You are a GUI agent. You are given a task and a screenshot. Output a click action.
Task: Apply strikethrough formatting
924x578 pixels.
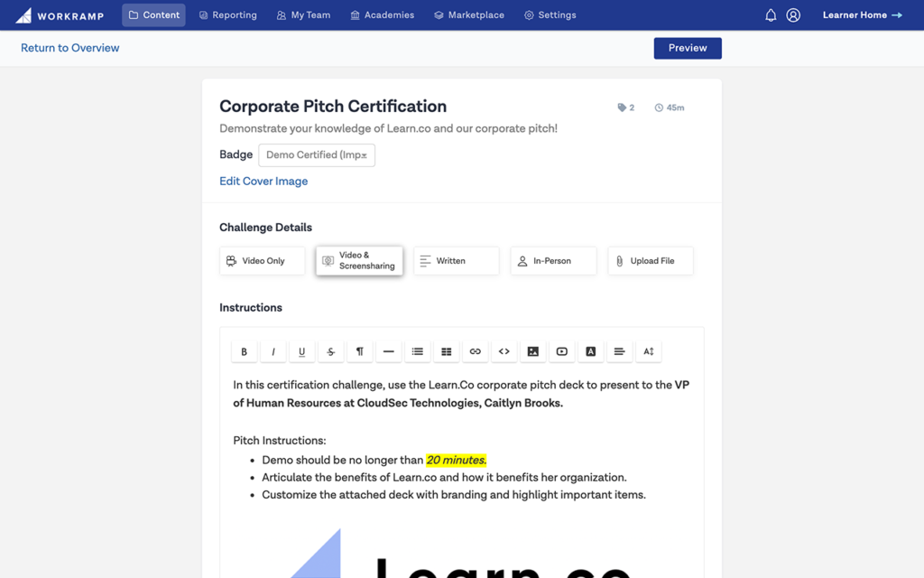pos(330,351)
